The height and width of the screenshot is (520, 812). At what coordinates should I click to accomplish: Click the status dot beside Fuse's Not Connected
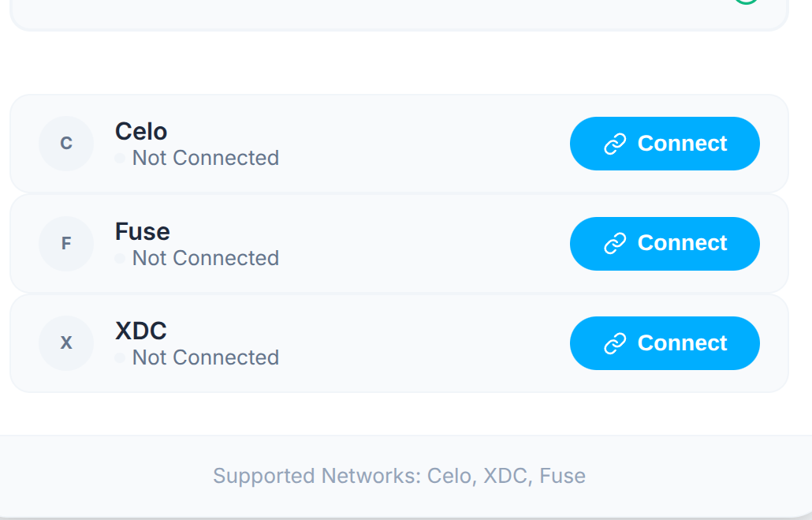tap(120, 258)
